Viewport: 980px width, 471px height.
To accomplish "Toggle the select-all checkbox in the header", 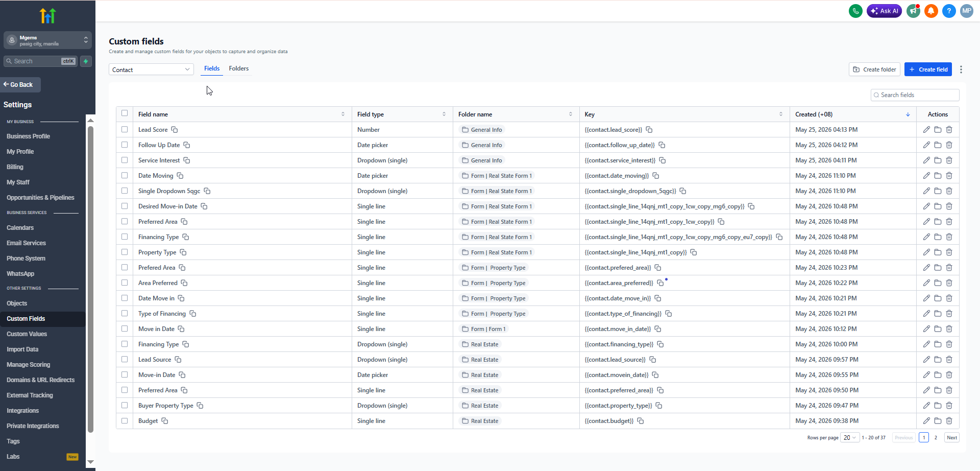I will click(x=125, y=113).
